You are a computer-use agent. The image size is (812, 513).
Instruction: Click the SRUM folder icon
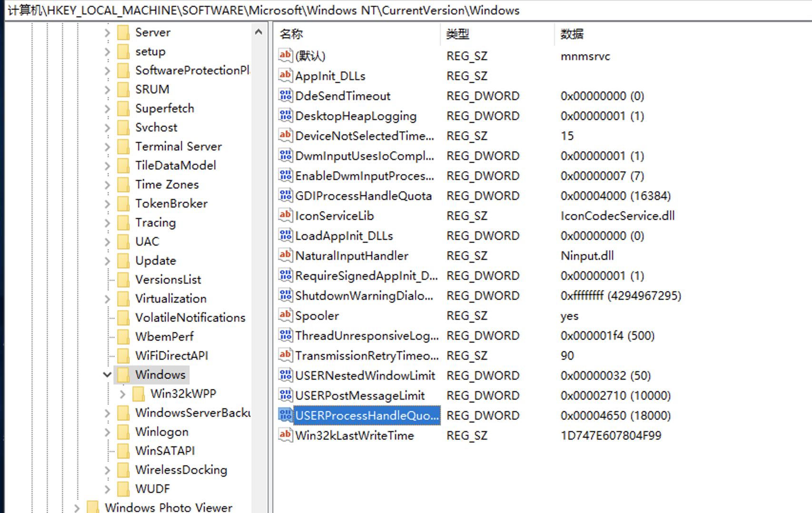(x=123, y=89)
